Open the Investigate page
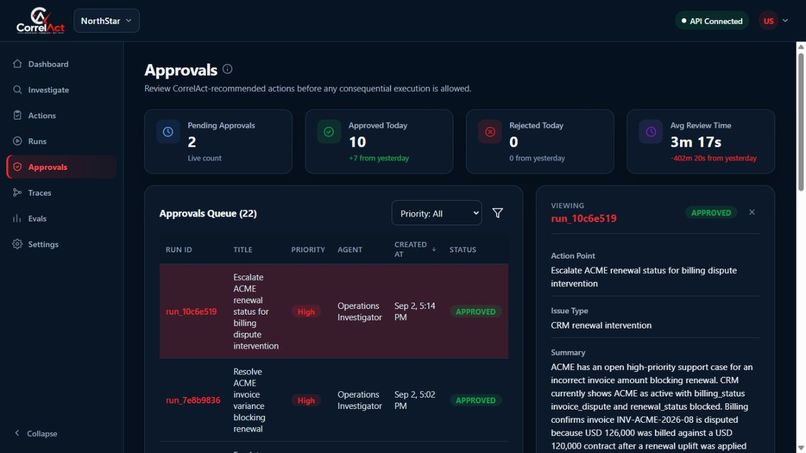Viewport: 806px width, 453px height. [48, 90]
